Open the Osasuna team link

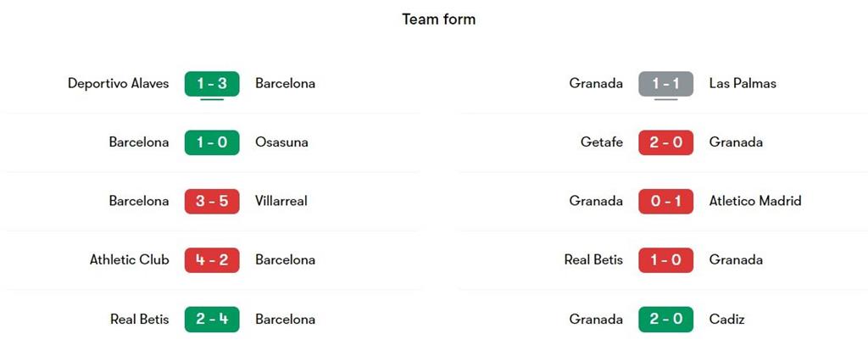coord(281,142)
